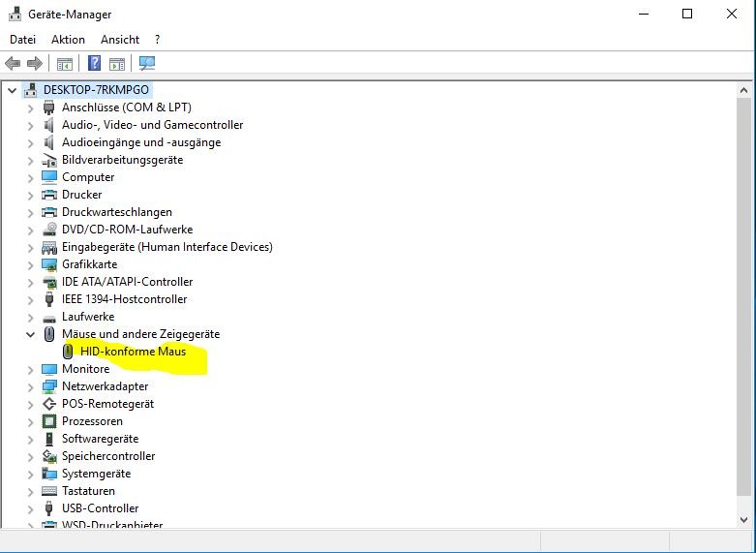Collapse the DESKTOP-7RKMPGO root node
The width and height of the screenshot is (756, 553).
click(x=12, y=90)
